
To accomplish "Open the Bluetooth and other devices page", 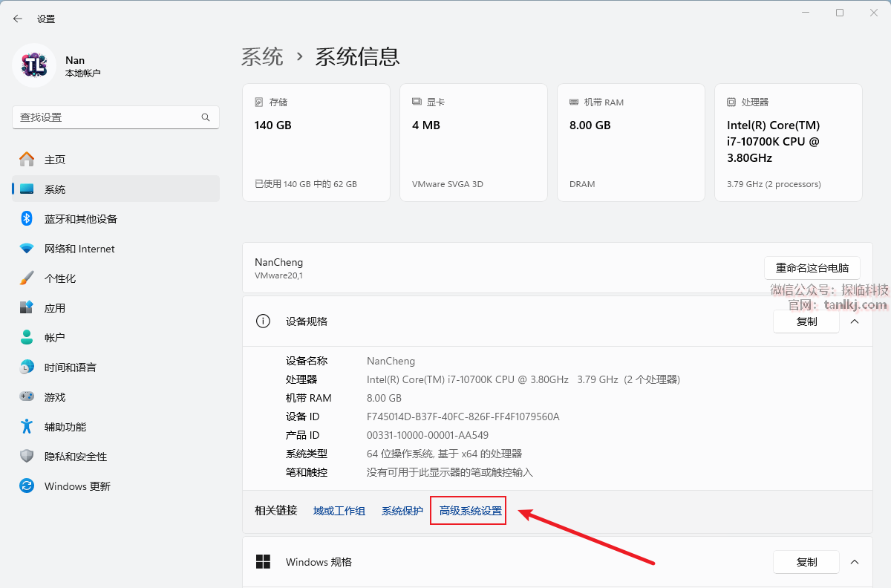I will coord(80,219).
